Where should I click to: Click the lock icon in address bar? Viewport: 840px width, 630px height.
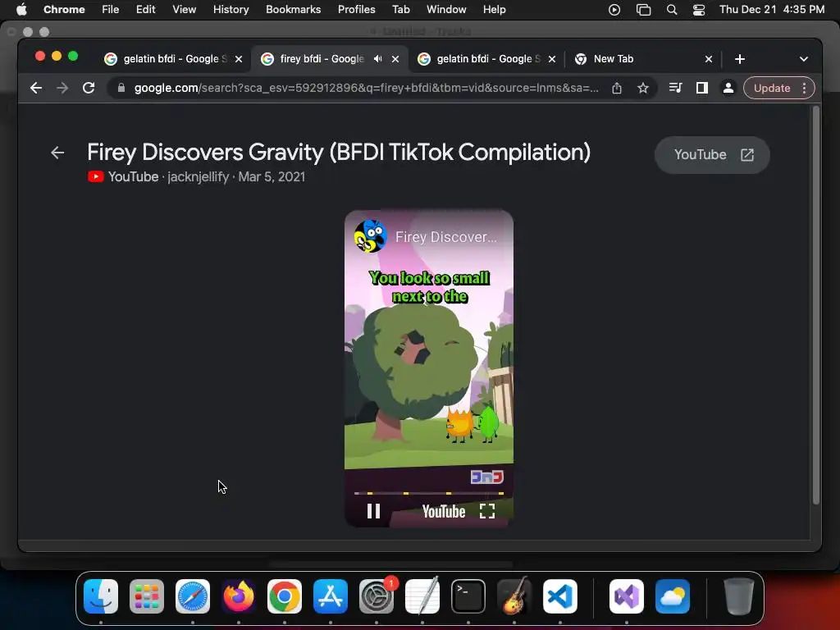121,88
